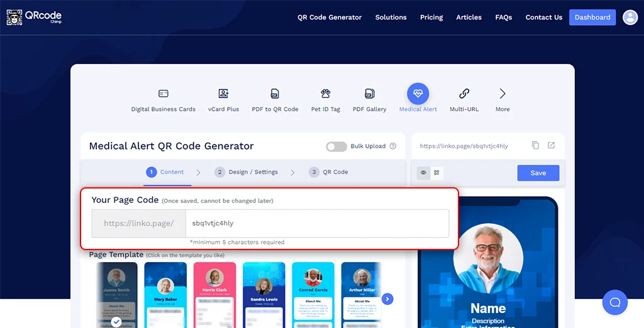Click the page code input field
Screen dimensions: 644x328
click(x=317, y=223)
